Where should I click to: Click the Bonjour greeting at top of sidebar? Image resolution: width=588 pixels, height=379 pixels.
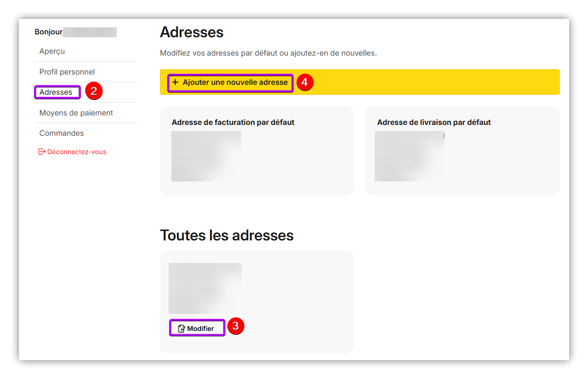(x=48, y=32)
